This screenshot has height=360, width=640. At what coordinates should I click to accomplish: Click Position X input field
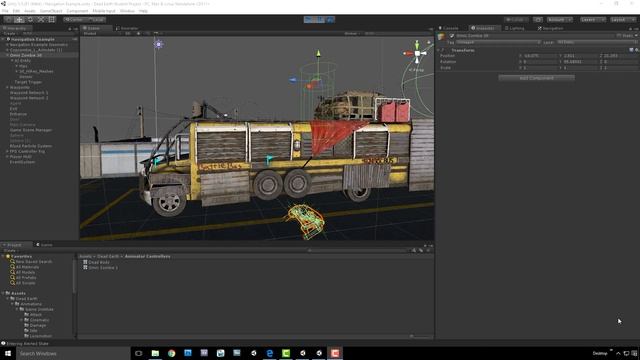[x=540, y=56]
